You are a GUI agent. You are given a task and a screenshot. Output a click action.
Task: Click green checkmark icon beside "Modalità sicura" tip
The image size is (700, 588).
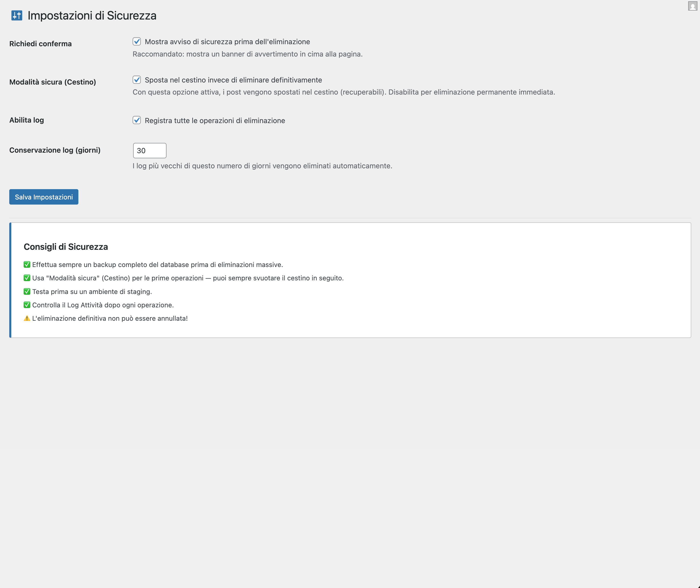pyautogui.click(x=27, y=278)
